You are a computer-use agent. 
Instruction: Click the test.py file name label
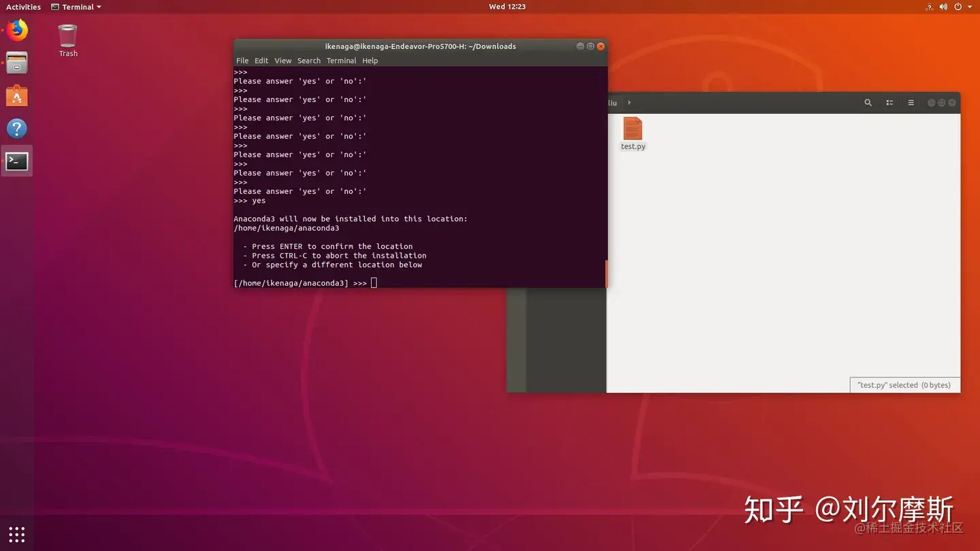tap(633, 146)
